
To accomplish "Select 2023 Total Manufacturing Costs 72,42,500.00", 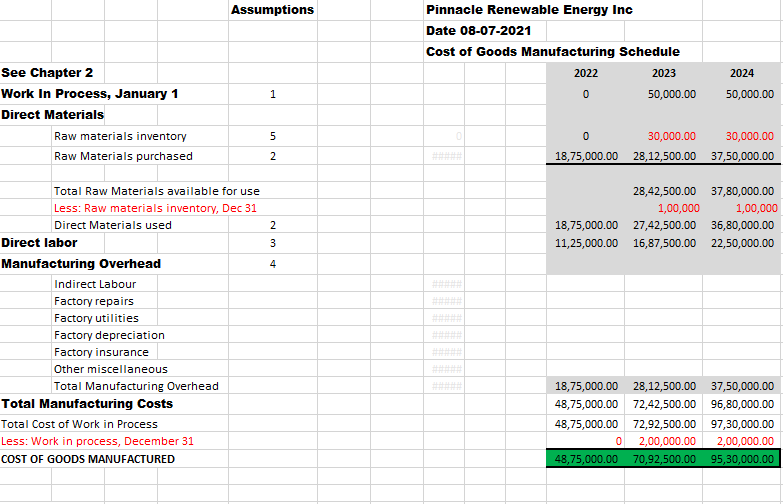I will point(664,404).
